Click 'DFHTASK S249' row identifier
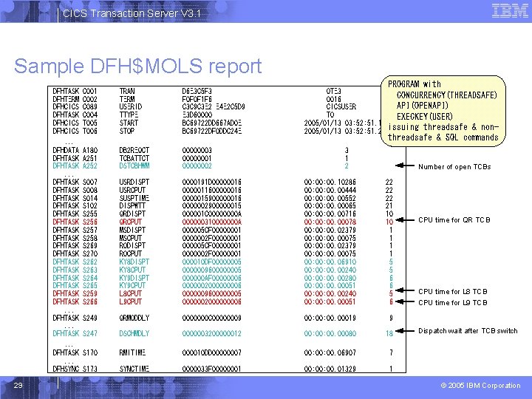532x399 pixels. pos(75,318)
